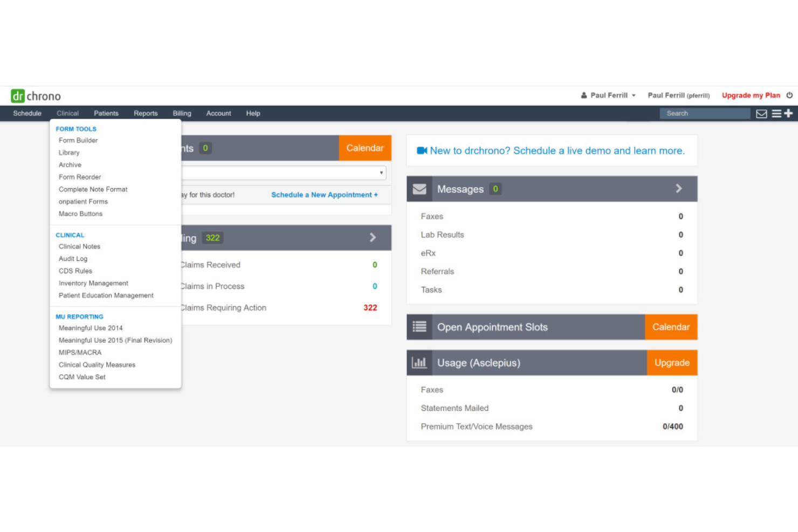Image resolution: width=798 pixels, height=532 pixels.
Task: Click Schedule a New Appointment link
Action: tap(324, 195)
